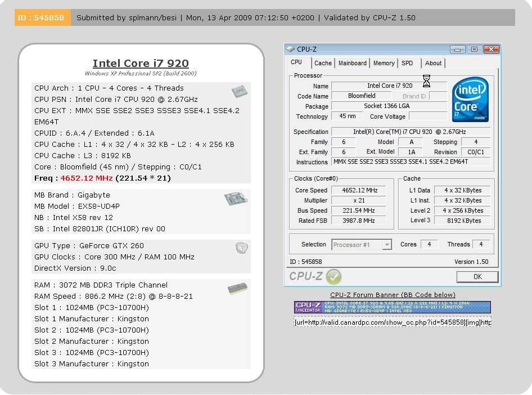Image resolution: width=532 pixels, height=395 pixels.
Task: Select the CPU tab
Action: pos(296,62)
